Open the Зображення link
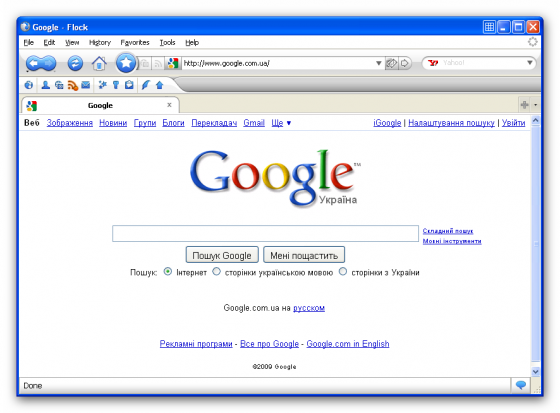Viewport: 560px width, 413px height. pos(70,123)
